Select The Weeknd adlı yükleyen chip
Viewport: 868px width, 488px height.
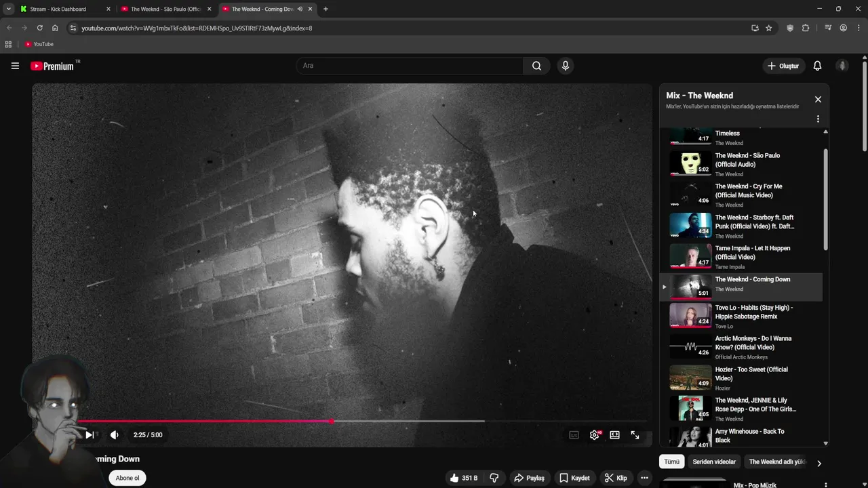(777, 462)
